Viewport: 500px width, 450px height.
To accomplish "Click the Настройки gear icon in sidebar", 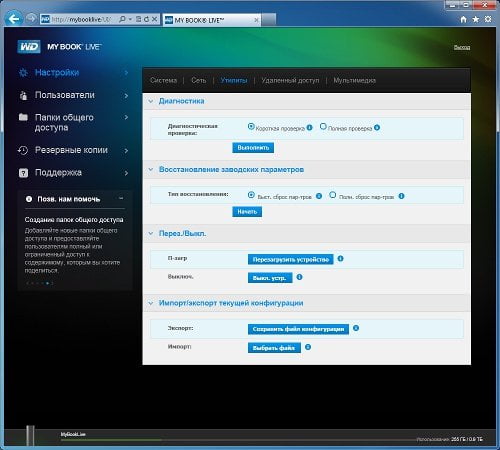I will coord(23,73).
